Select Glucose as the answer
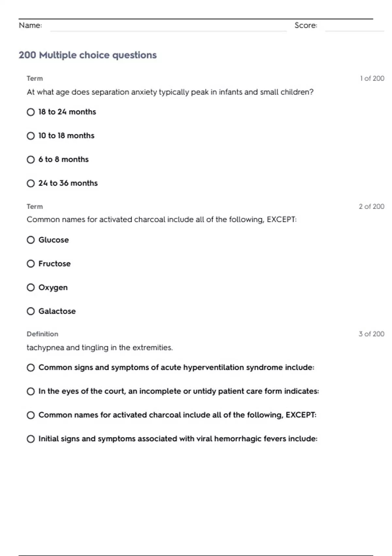 (x=31, y=240)
